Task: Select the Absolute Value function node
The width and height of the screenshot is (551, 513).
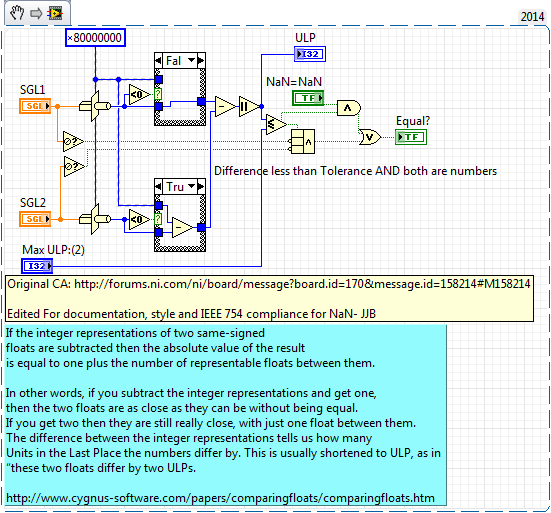Action: (249, 106)
